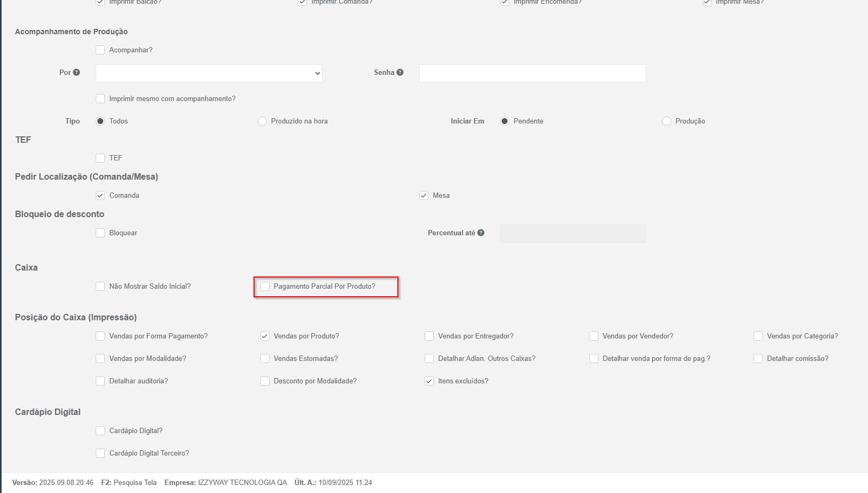The width and height of the screenshot is (868, 493).
Task: Turn on Cardápio Digital Terceiro?
Action: coord(101,453)
